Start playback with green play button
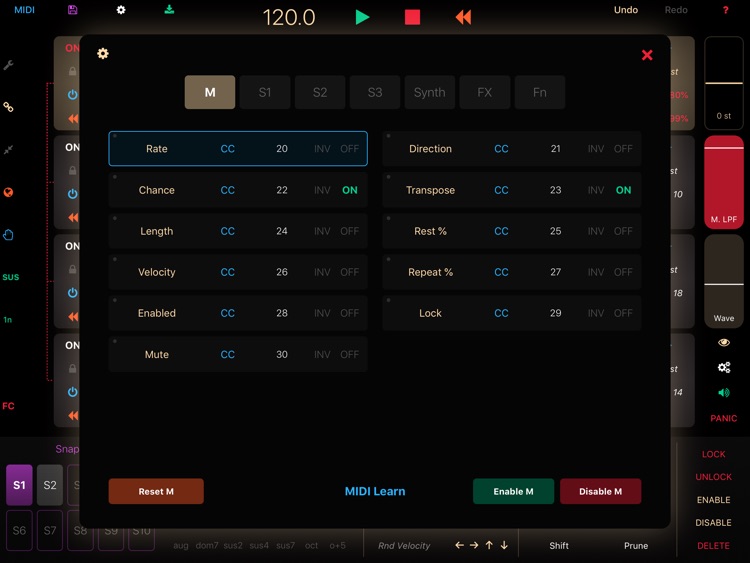750x563 pixels. [x=362, y=17]
